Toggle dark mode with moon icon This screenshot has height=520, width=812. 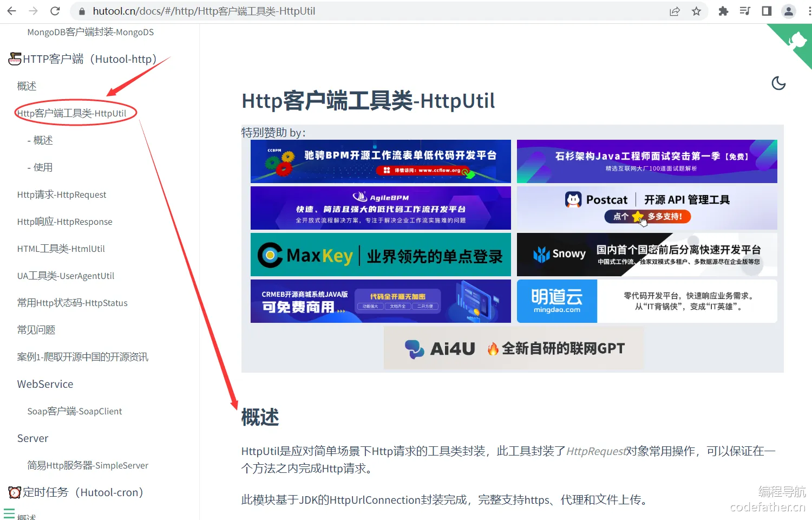[x=778, y=83]
